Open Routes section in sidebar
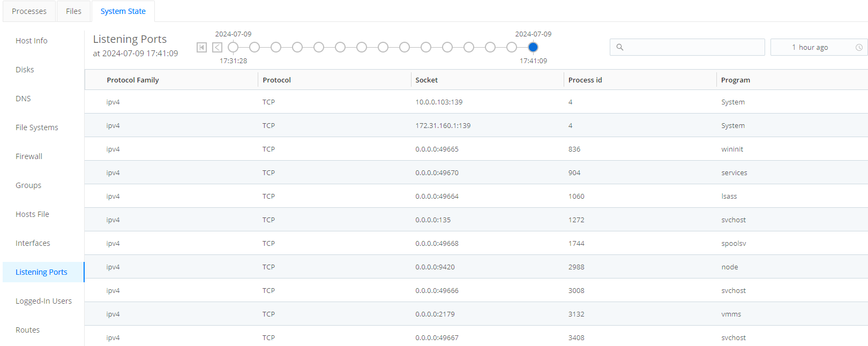 pos(27,330)
